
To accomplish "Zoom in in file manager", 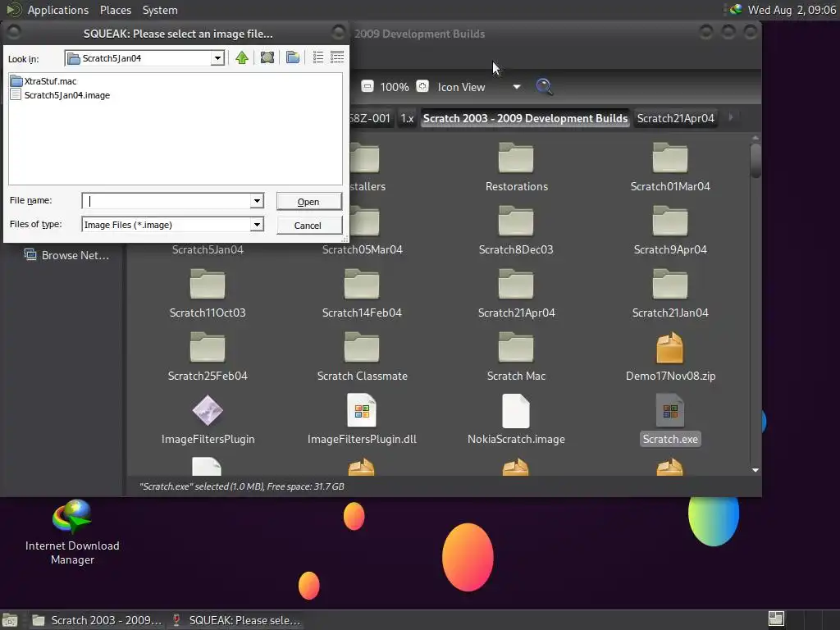I will pos(422,86).
